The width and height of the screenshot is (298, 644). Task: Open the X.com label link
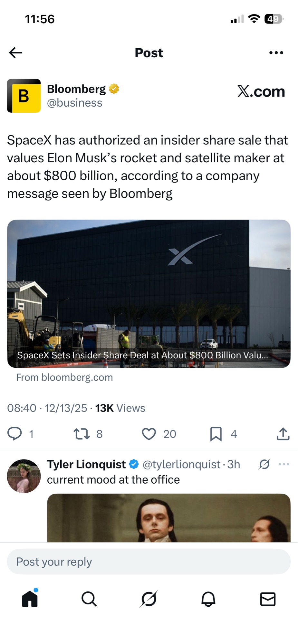click(x=261, y=91)
